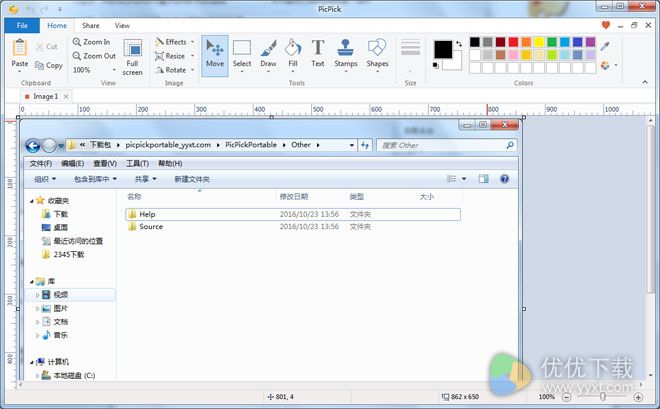
Task: Choose the yellow palette swatch
Action: click(539, 42)
